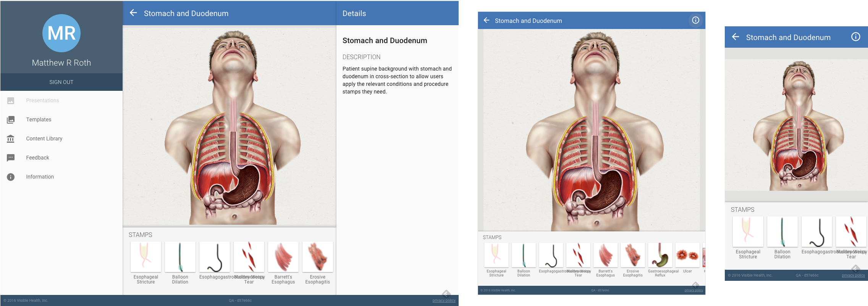Open the privacy policy link in the desktop footer
This screenshot has width=868, height=306.
click(x=444, y=301)
